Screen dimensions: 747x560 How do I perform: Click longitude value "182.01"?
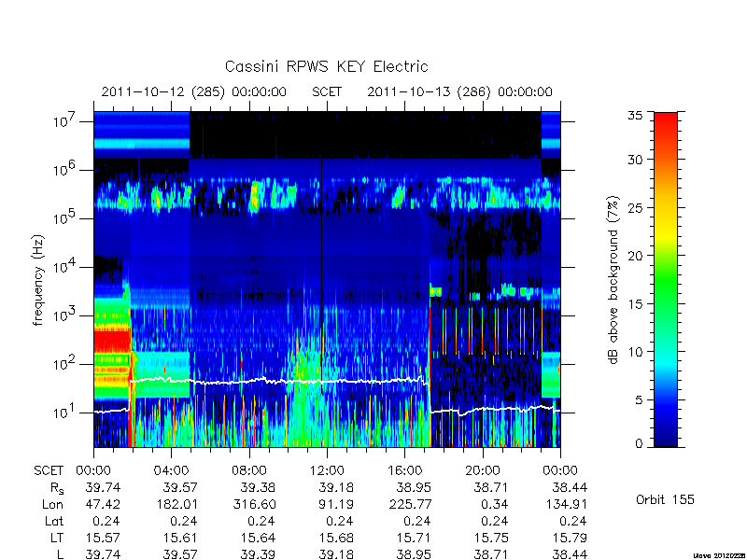(x=176, y=504)
